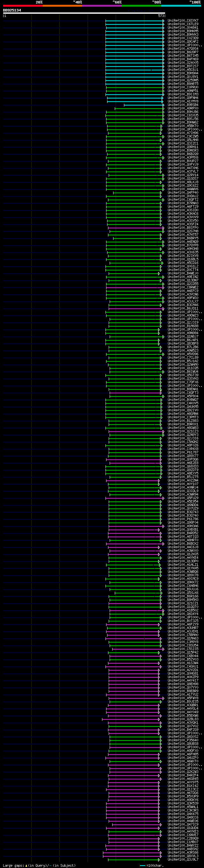Select label UniRef100_Q8XVL3
Image resolution: width=204 pixels, height=868 pixels.
click(x=183, y=856)
